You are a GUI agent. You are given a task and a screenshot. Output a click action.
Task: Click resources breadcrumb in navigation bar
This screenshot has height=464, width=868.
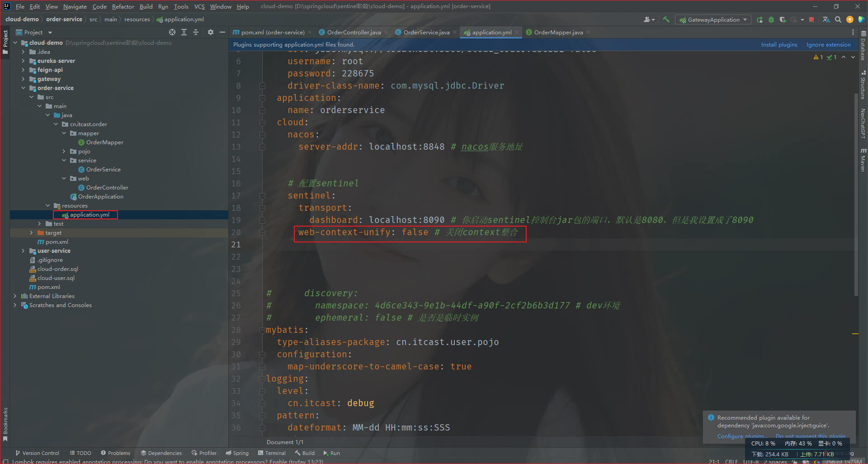pyautogui.click(x=137, y=19)
